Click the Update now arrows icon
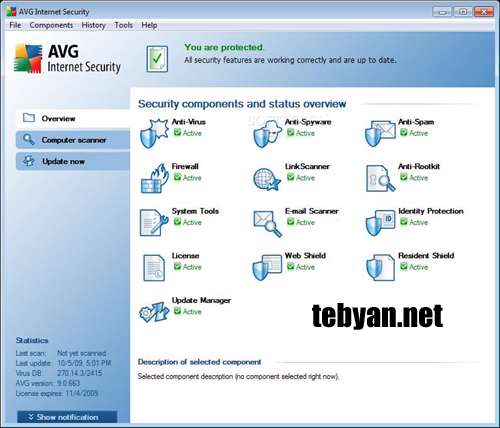 click(x=29, y=161)
